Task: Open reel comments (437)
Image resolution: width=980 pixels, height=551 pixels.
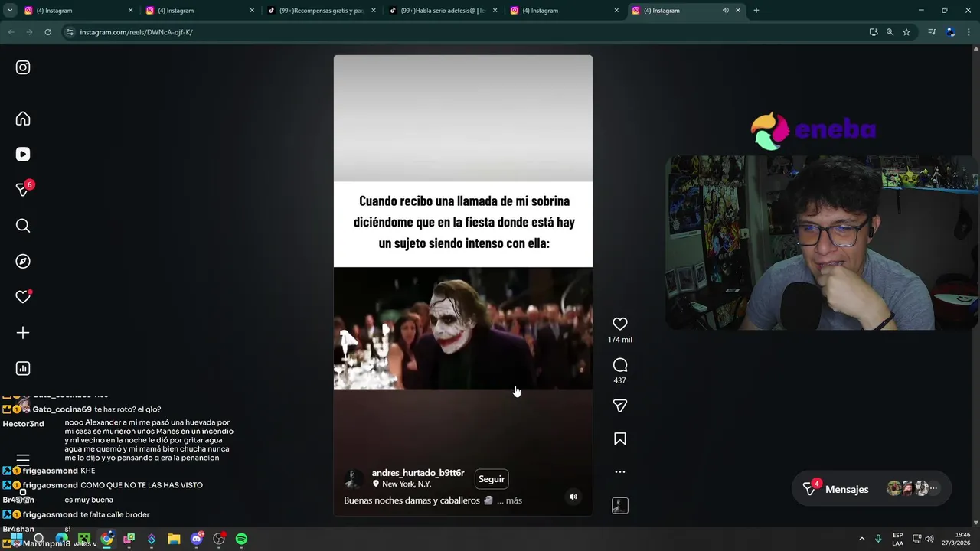Action: pyautogui.click(x=620, y=365)
